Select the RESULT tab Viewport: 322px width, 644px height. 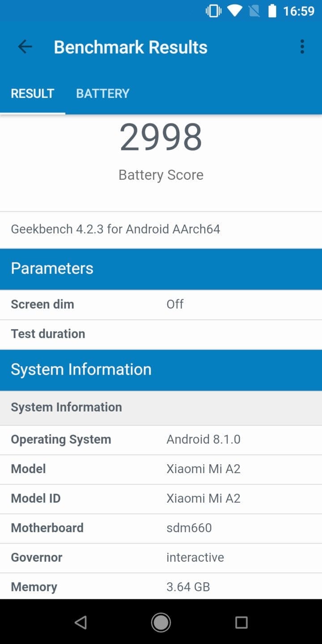tap(32, 93)
